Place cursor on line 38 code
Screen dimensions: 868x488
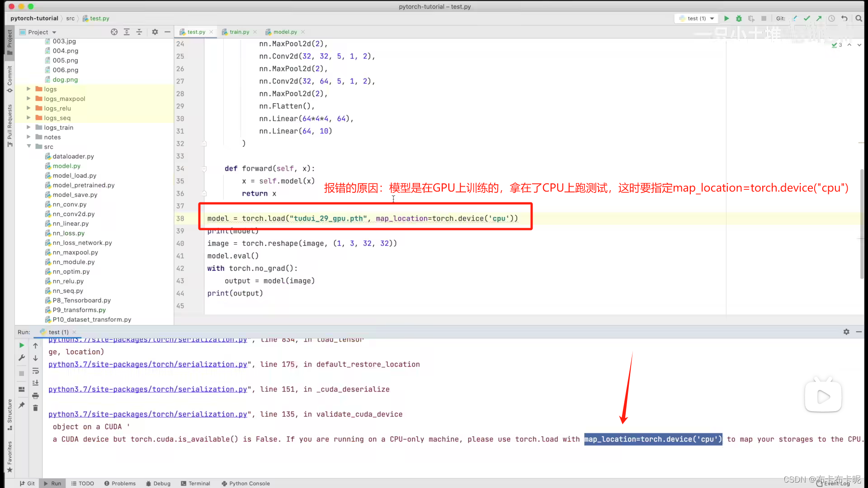(x=362, y=218)
